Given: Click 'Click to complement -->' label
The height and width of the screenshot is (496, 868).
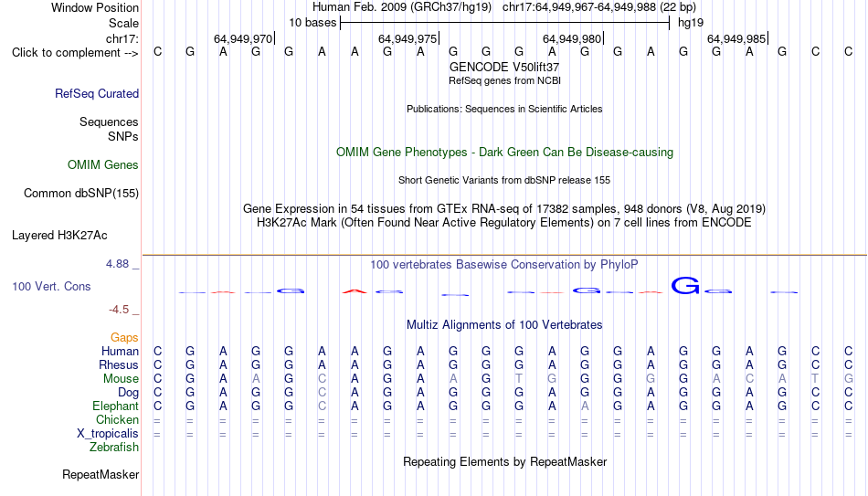Looking at the screenshot, I should click(75, 53).
